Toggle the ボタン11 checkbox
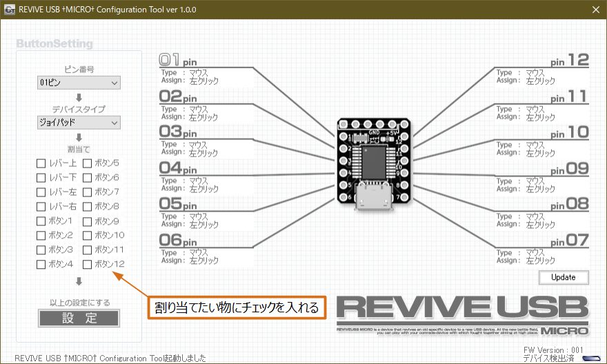The image size is (607, 364). click(x=87, y=250)
